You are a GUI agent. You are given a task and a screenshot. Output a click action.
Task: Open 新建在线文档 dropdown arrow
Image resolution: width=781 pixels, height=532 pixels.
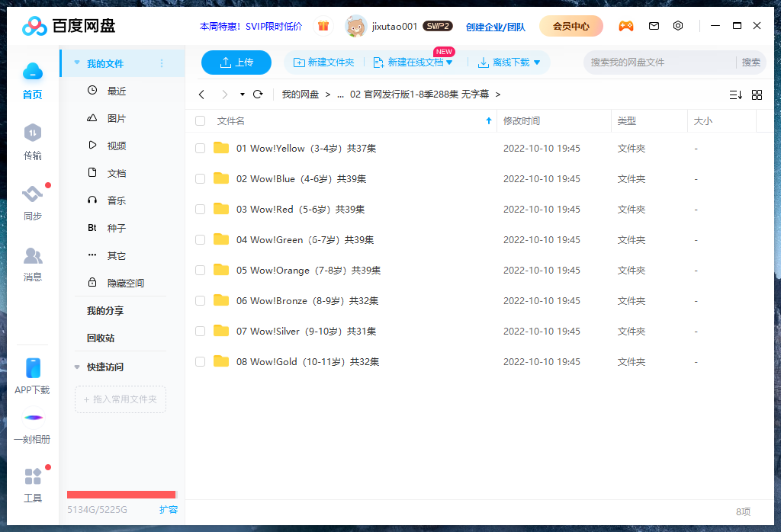tap(449, 62)
